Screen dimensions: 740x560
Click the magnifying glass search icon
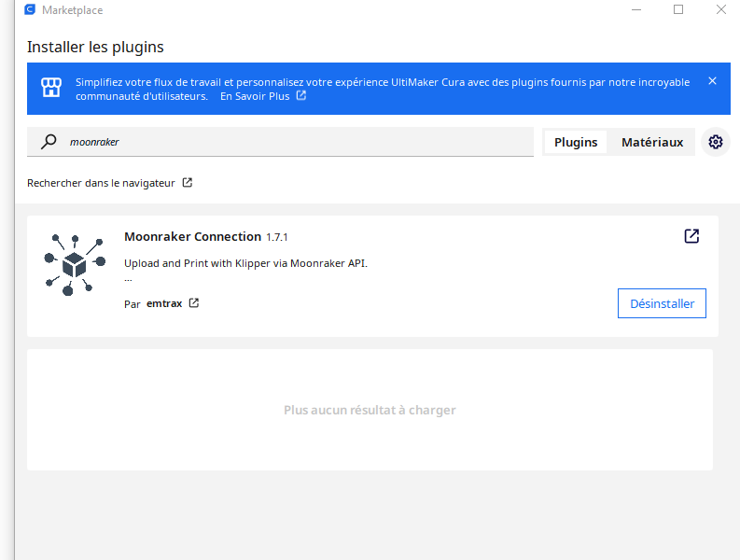coord(49,142)
